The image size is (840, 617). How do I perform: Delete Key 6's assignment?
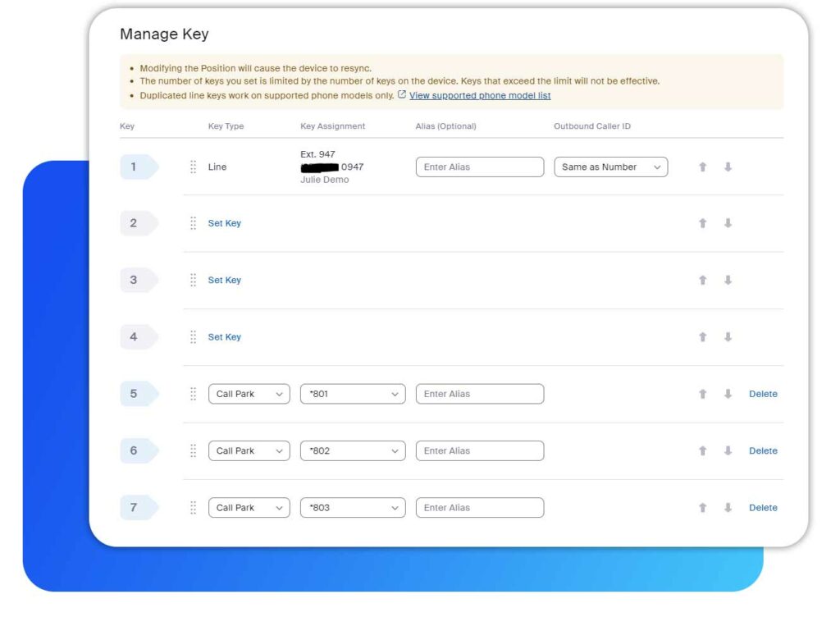[x=763, y=450]
